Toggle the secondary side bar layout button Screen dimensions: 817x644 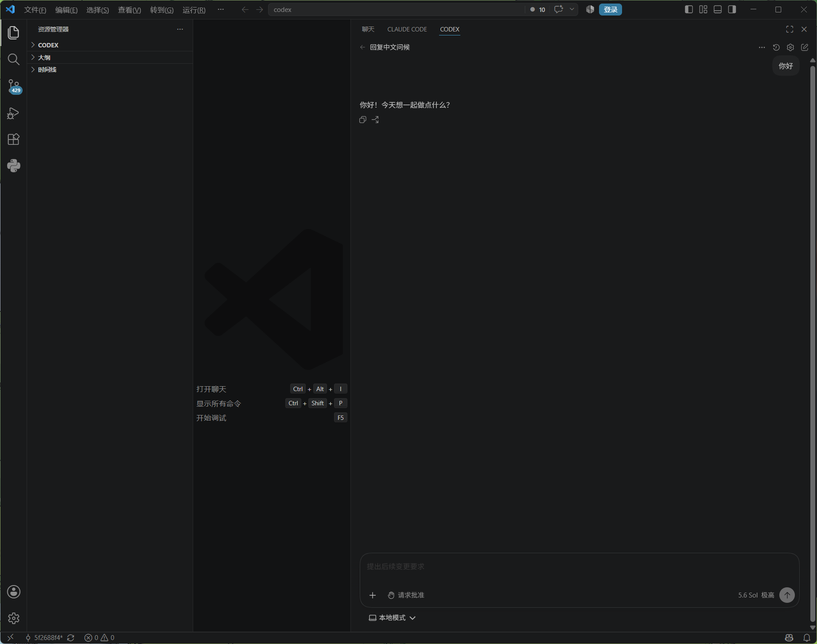point(732,9)
